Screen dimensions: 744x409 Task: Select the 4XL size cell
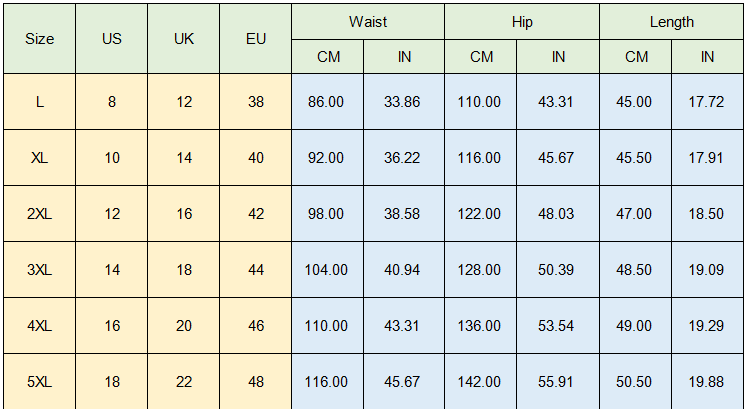[39, 326]
